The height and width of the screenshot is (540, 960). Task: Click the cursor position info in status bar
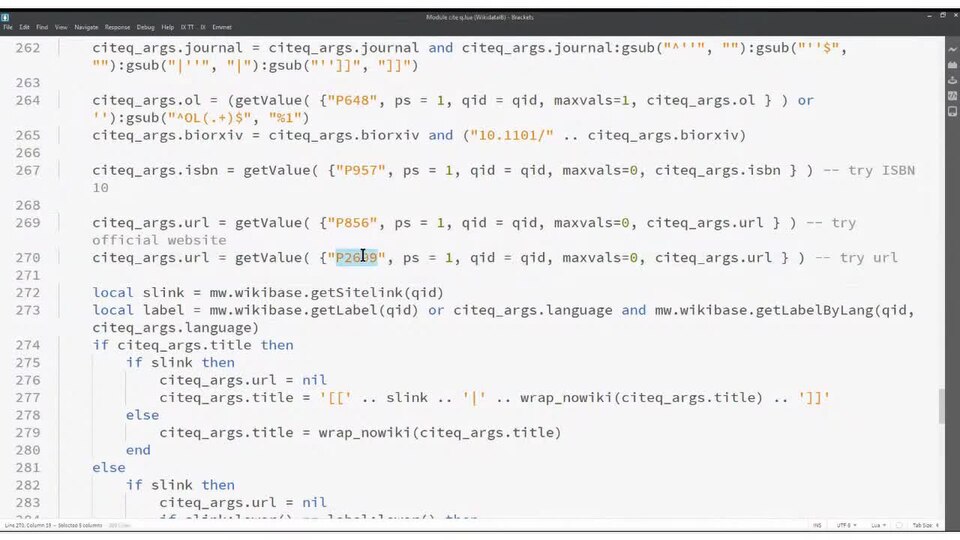[54, 525]
